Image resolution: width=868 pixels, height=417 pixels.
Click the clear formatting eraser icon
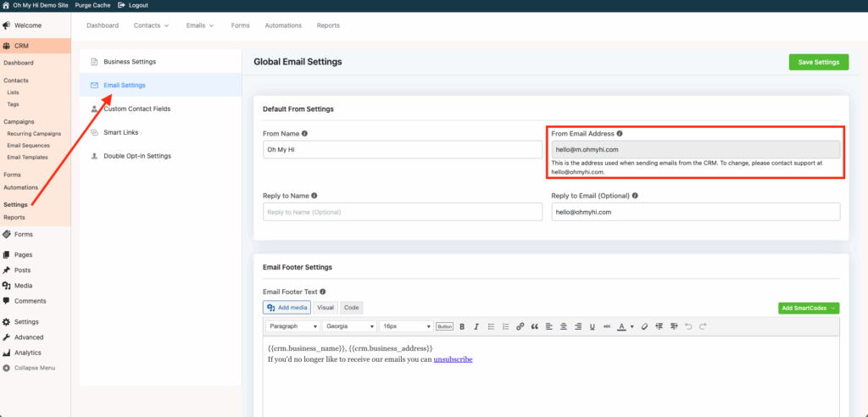(645, 326)
